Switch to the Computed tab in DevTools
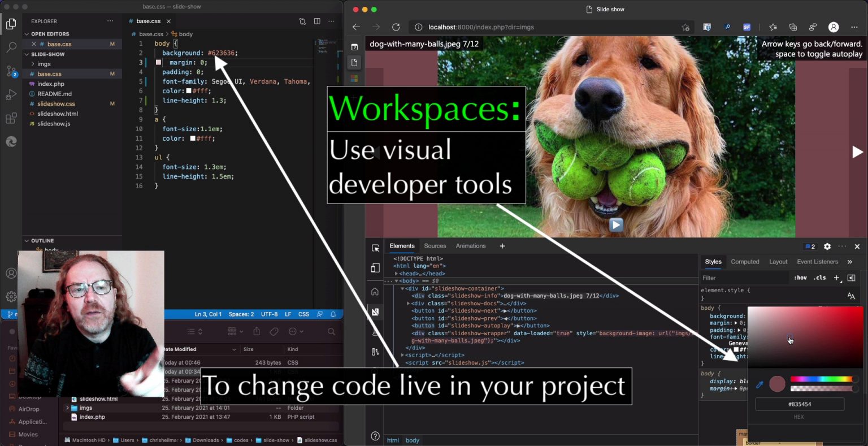Image resolution: width=868 pixels, height=446 pixels. 745,261
